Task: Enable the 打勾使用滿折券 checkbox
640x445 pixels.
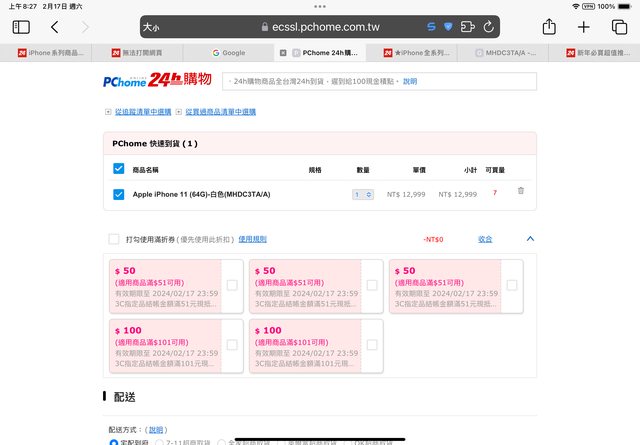Action: point(113,240)
